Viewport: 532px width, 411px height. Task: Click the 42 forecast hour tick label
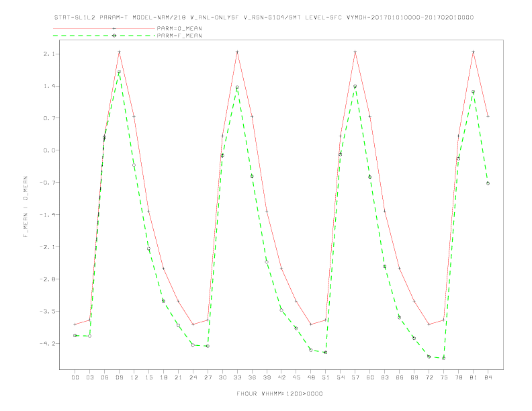[281, 377]
